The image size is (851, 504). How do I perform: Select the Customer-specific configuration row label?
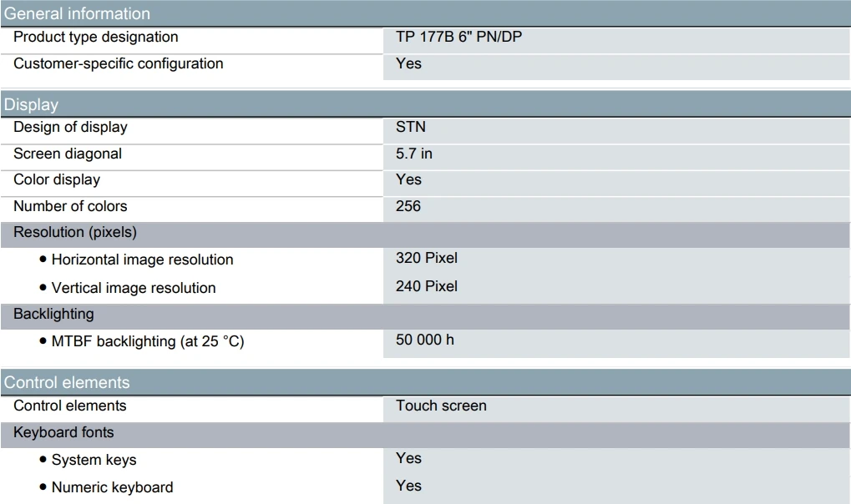(118, 63)
